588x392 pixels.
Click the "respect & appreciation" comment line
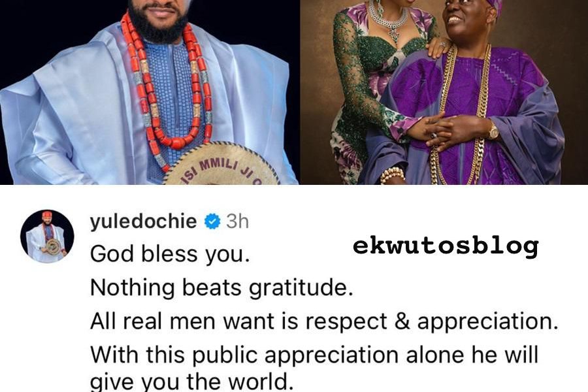[x=324, y=321]
